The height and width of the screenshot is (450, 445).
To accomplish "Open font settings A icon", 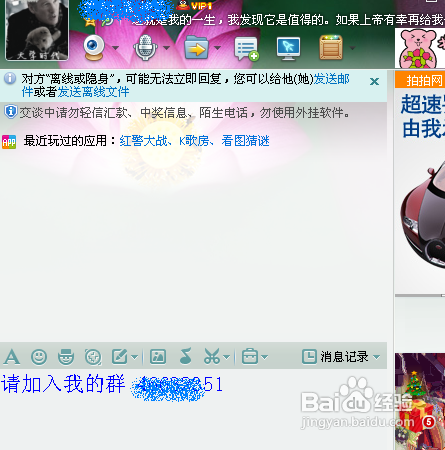I will pos(12,357).
